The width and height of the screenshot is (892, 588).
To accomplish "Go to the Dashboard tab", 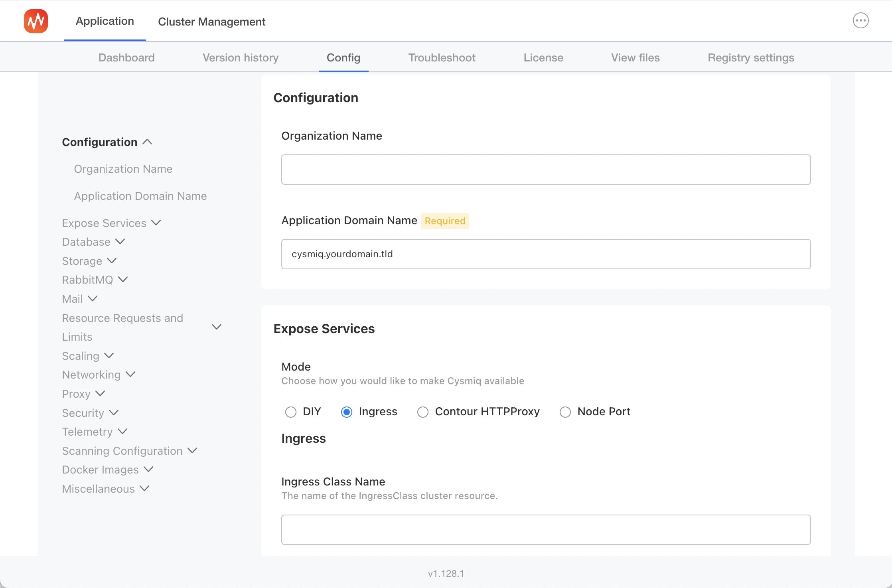I will pyautogui.click(x=126, y=57).
